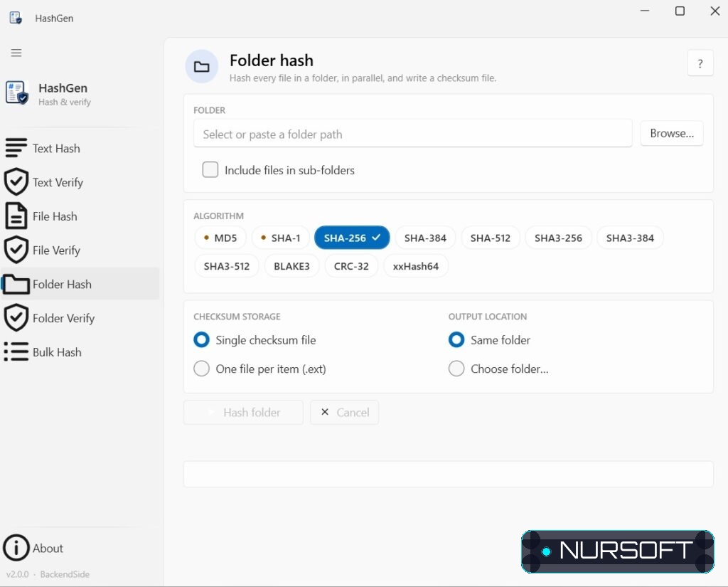Maximize the HashGen window
Screen dimensions: 728x587
pos(680,11)
